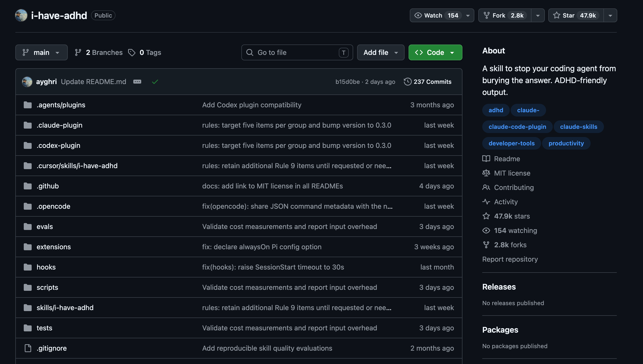Click the hooks folder icon
The image size is (643, 364).
click(x=27, y=267)
